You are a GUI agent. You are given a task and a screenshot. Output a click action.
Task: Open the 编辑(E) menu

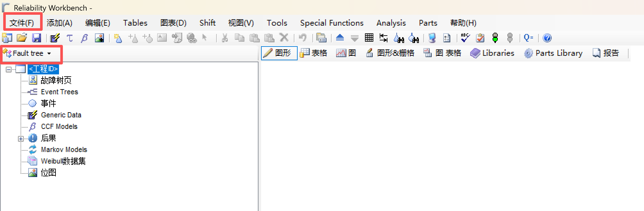pos(97,23)
